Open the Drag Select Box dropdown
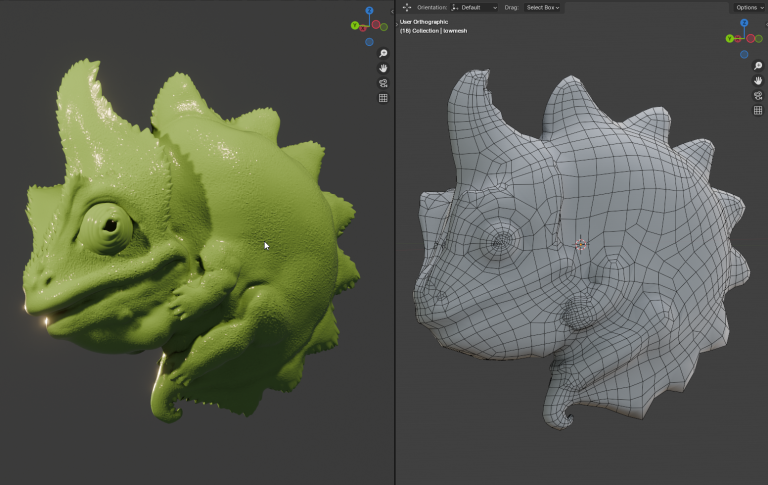 (543, 7)
